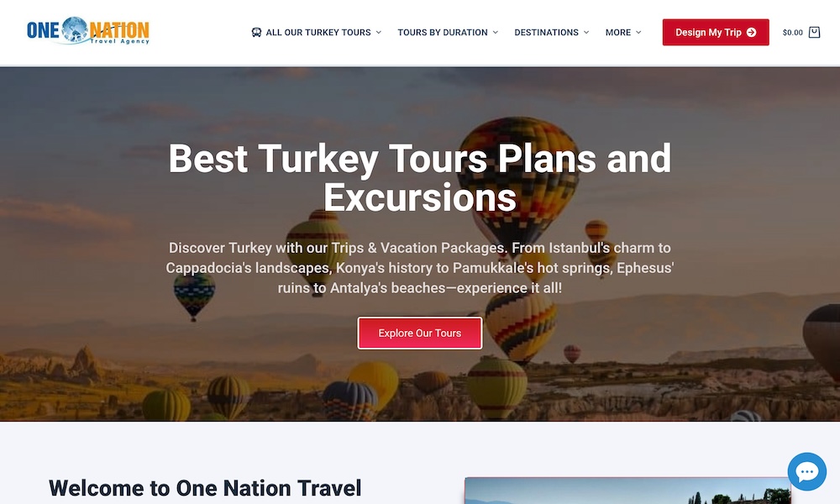This screenshot has height=504, width=840.
Task: Expand the Destinations chevron arrow
Action: click(586, 32)
